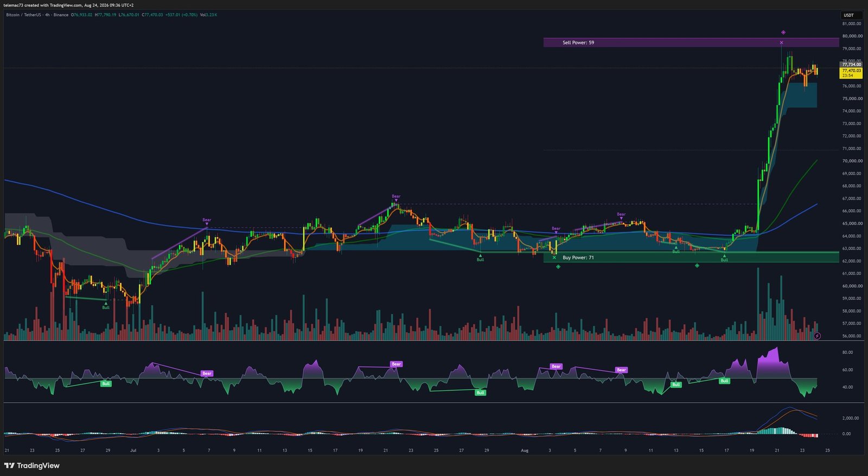Click the purple lightning bolt icon
This screenshot has height=476, width=868.
click(x=817, y=336)
